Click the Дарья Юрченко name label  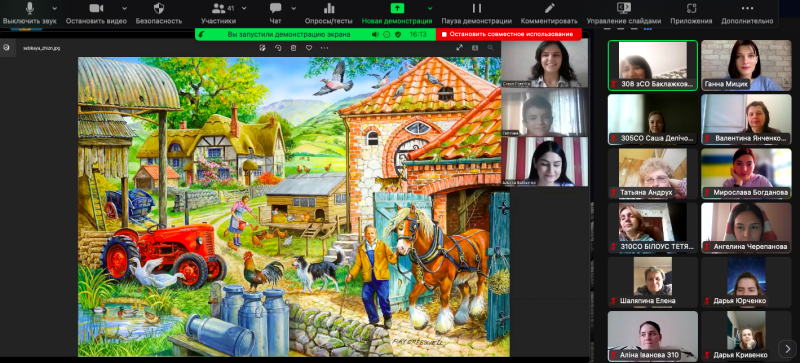[739, 301]
